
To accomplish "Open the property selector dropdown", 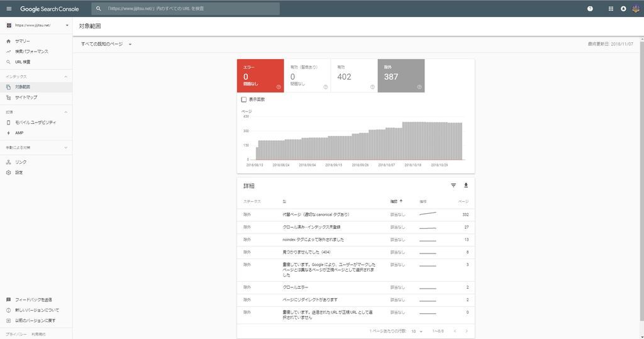I will [x=37, y=26].
